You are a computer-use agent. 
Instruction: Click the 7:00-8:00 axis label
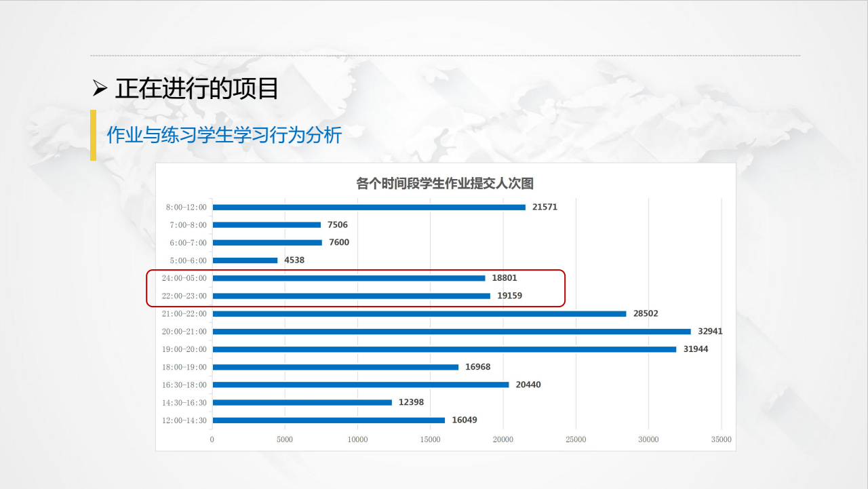coord(189,224)
